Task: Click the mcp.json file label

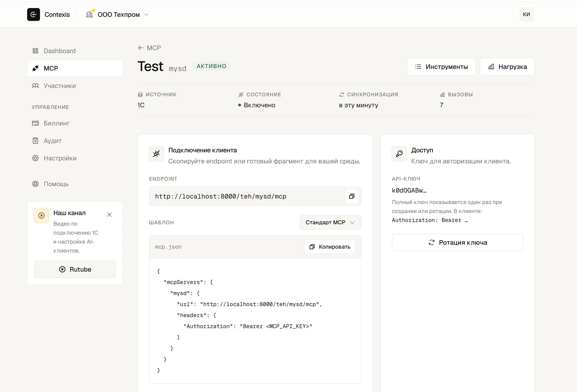Action: 168,247
